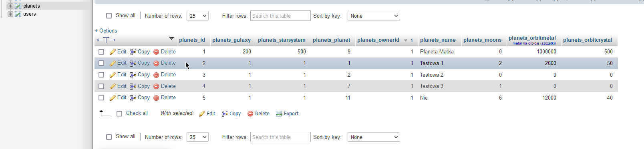Sort by the planets_name column header
Screen dimensions: 644x149
438,40
